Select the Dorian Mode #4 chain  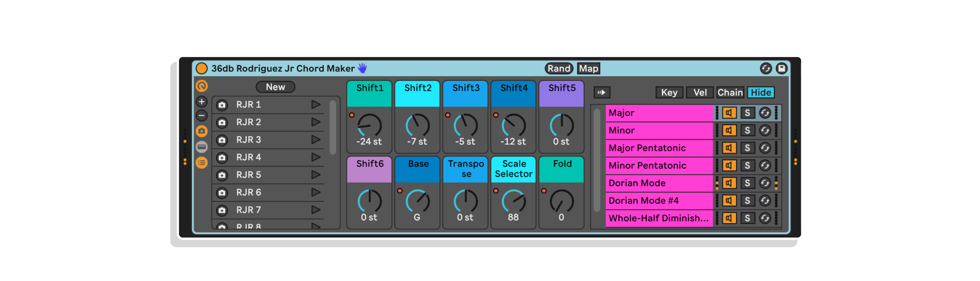coord(659,201)
